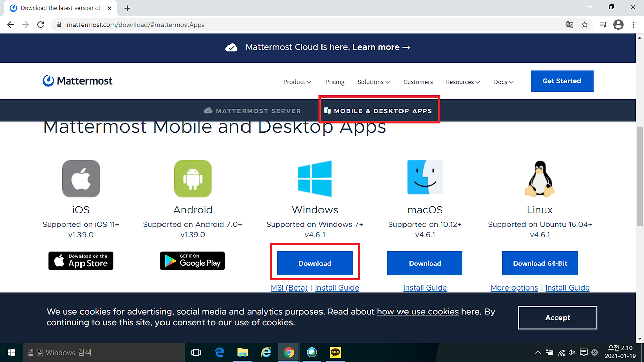Expand the Solutions menu
644x362 pixels.
(x=374, y=82)
